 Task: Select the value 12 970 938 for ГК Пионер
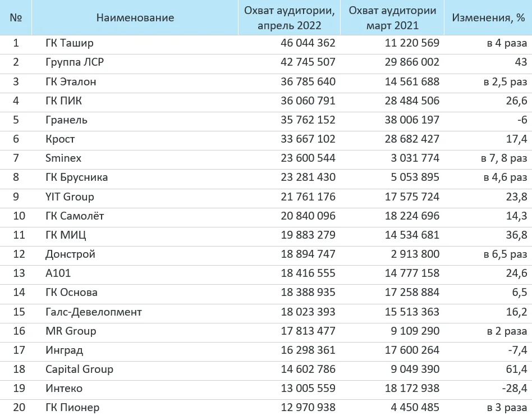coord(308,407)
